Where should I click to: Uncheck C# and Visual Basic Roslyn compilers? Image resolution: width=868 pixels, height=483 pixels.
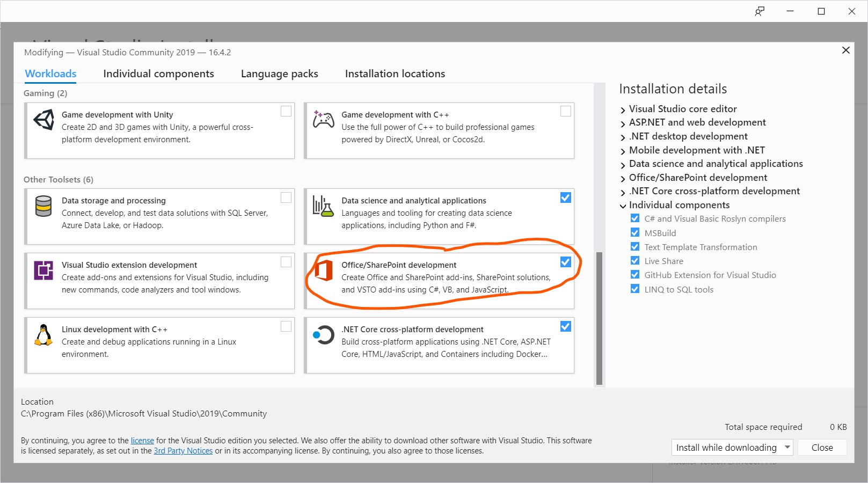(x=635, y=218)
